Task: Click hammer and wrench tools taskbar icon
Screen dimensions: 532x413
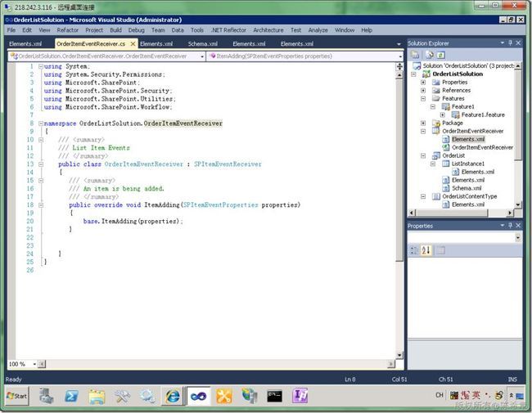Action: 122,396
